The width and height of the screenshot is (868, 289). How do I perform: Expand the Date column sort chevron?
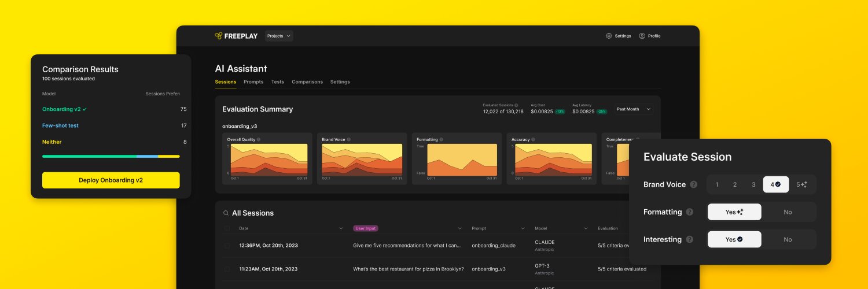(x=341, y=228)
